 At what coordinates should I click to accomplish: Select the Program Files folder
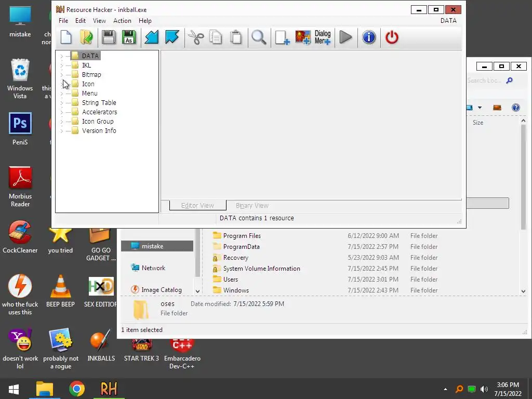237,235
